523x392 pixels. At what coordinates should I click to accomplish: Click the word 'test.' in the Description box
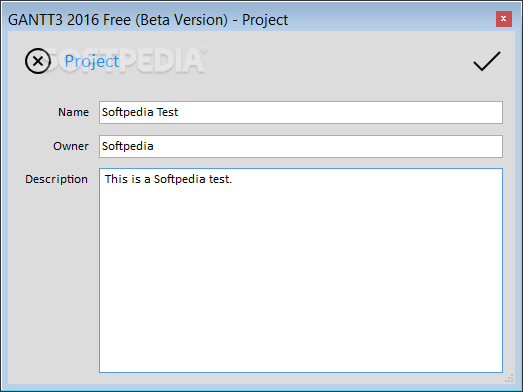pyautogui.click(x=220, y=179)
